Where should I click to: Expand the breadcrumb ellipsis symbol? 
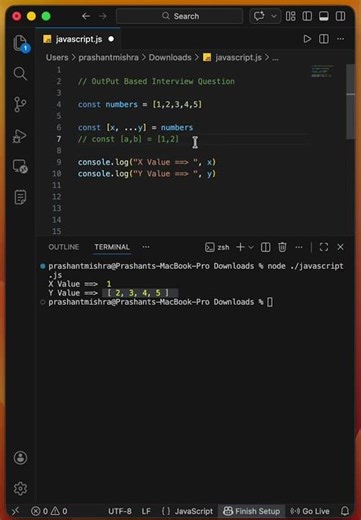[275, 58]
